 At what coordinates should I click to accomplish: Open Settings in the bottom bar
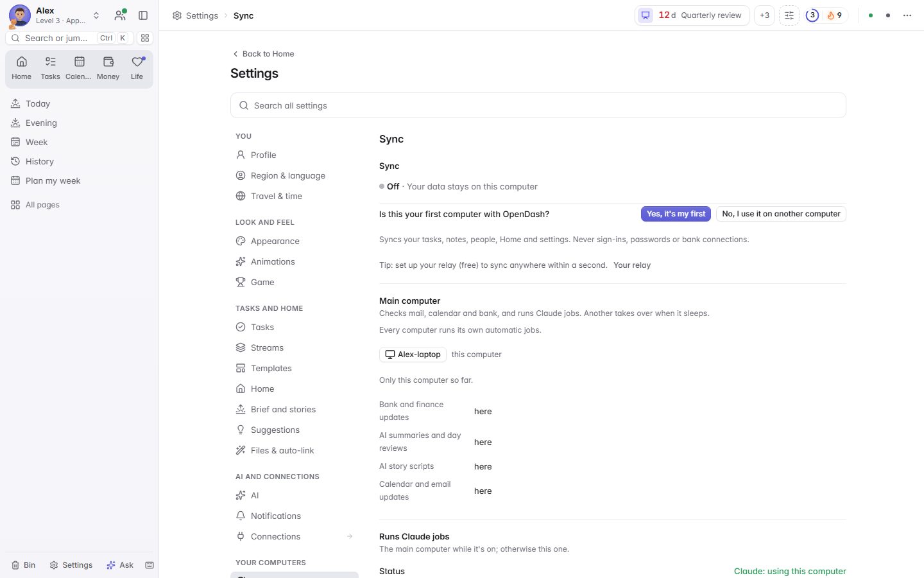(71, 565)
